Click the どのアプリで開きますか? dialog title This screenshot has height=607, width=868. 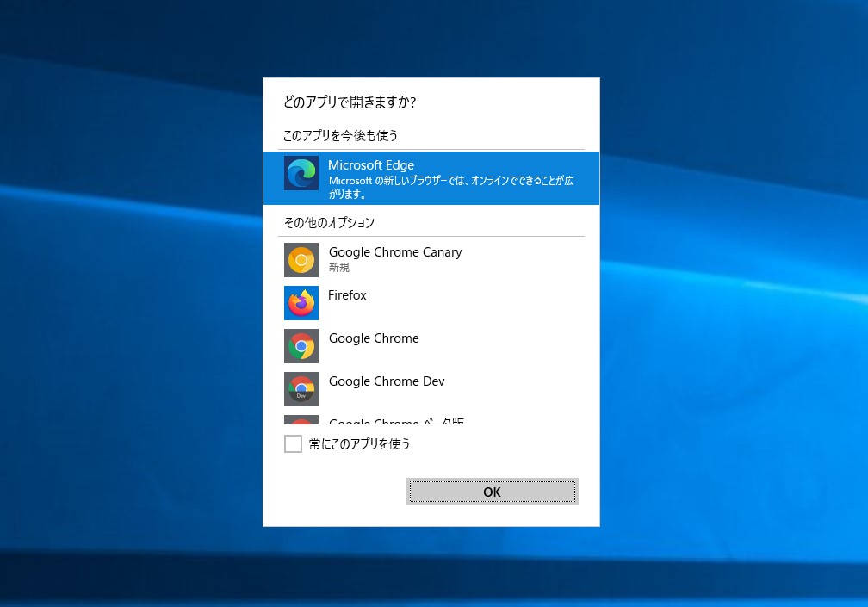point(350,102)
